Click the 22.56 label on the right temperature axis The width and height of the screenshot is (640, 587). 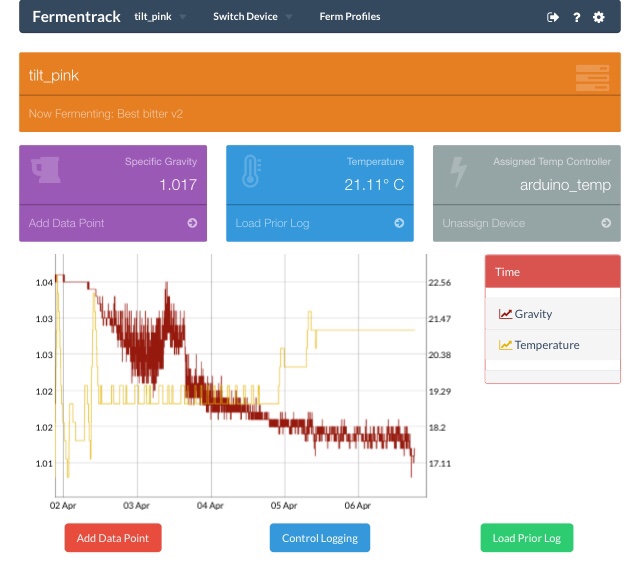pyautogui.click(x=440, y=282)
